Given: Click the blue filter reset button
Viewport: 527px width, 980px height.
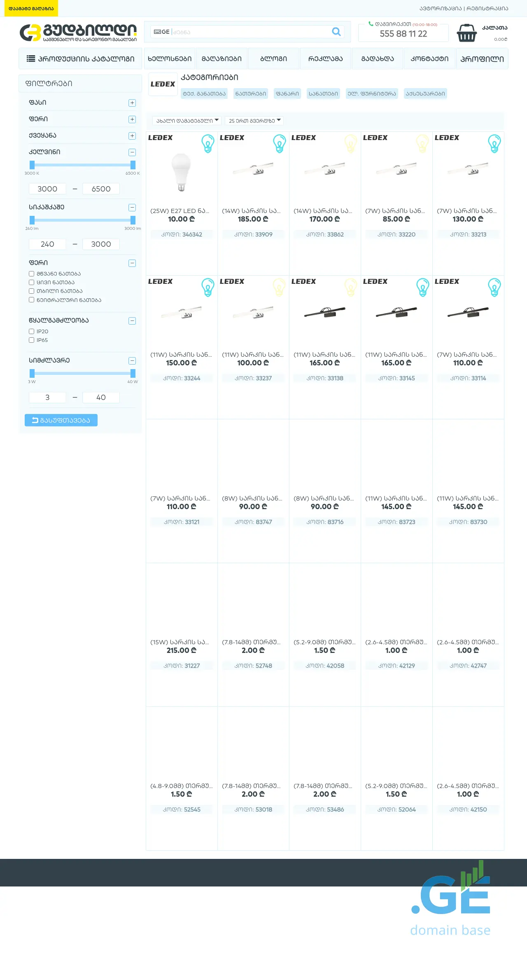Looking at the screenshot, I should click(61, 420).
